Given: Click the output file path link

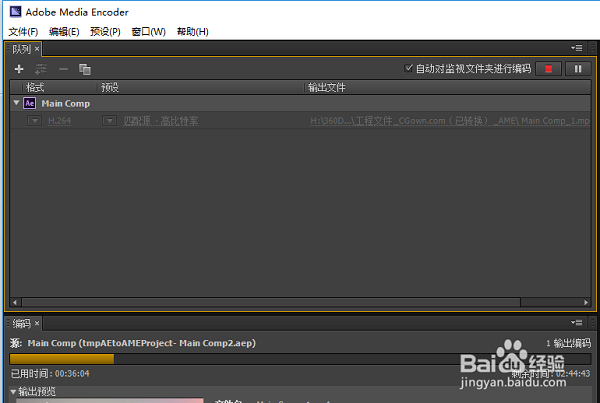Looking at the screenshot, I should 450,121.
